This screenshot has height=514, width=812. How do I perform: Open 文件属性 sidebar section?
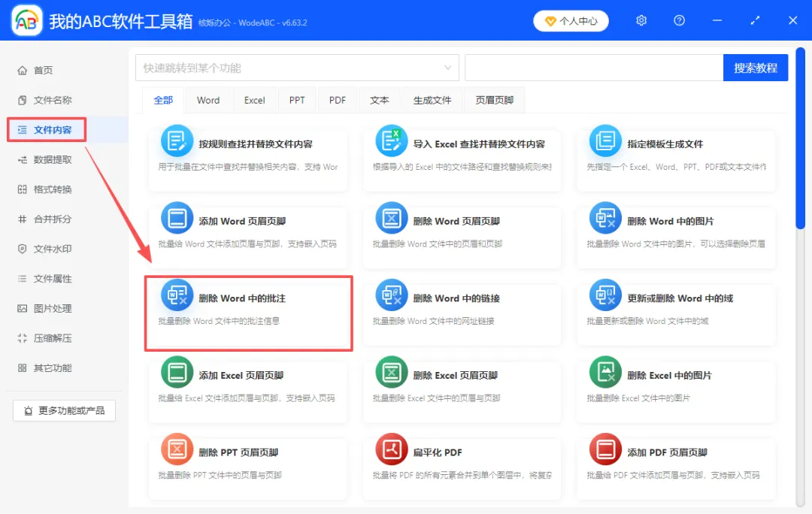(x=45, y=279)
